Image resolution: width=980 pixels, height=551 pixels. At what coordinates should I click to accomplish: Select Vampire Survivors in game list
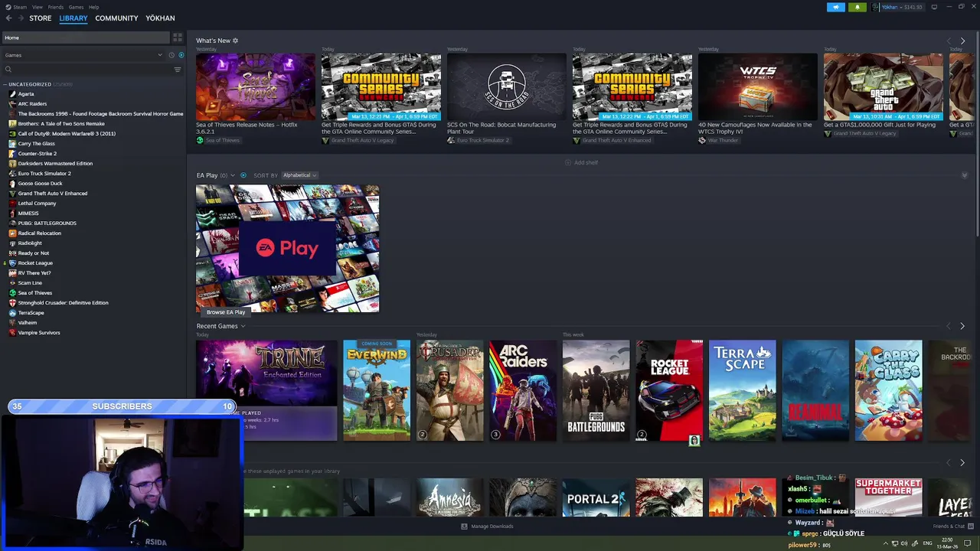click(x=39, y=333)
